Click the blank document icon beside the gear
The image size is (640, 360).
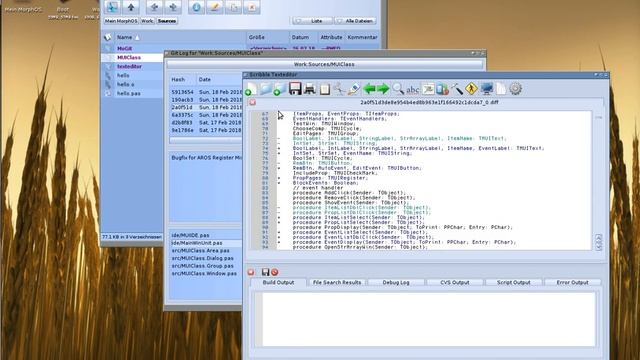tap(501, 89)
